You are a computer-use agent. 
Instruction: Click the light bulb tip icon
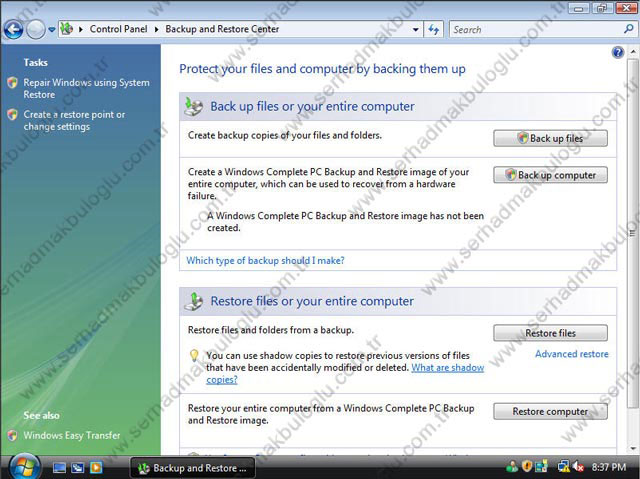point(194,355)
